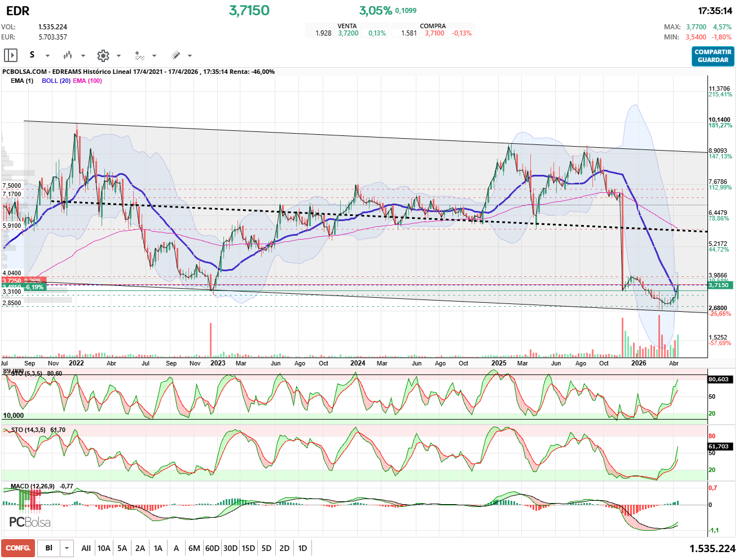Screen dimensions: 743x560
Task: Click the MACD (12,26,9) panel label
Action: click(33, 486)
